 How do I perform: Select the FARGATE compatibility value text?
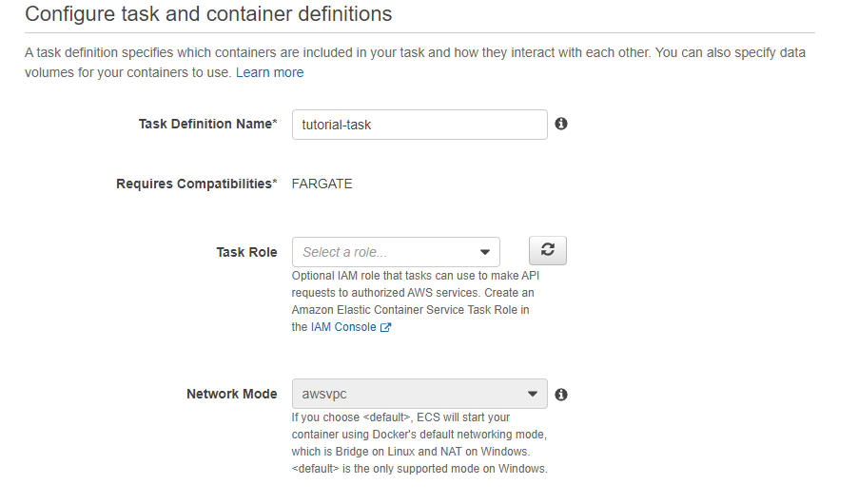[x=322, y=184]
